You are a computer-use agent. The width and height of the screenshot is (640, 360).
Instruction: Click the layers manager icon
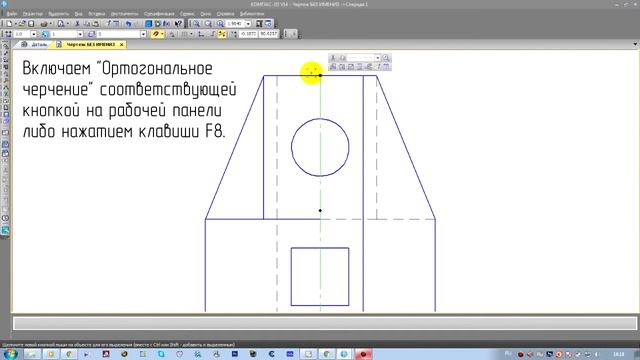pyautogui.click(x=91, y=34)
